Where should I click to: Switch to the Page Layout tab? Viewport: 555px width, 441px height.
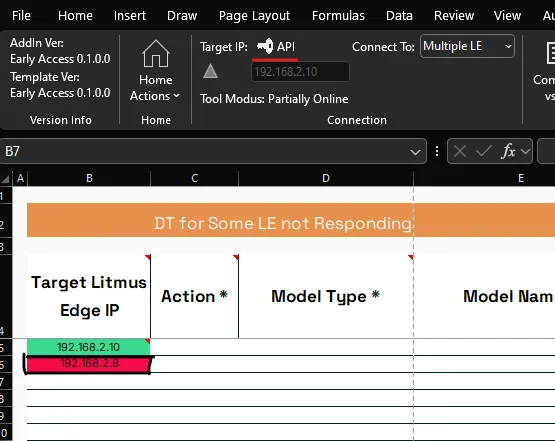(x=254, y=16)
